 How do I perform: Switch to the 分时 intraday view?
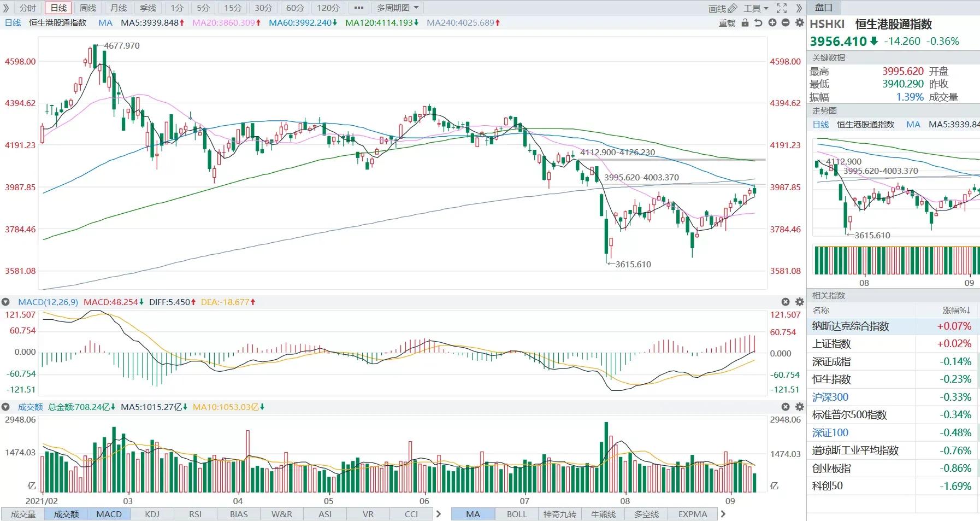pos(27,8)
